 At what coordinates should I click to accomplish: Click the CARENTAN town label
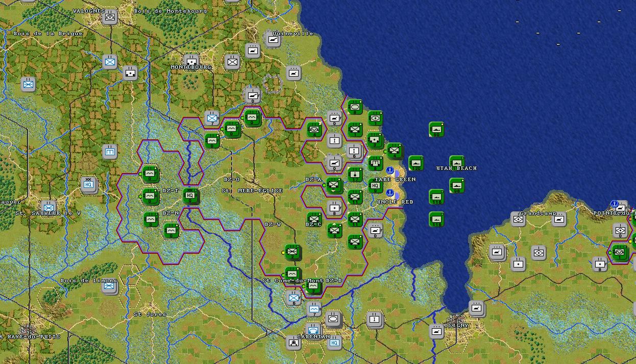point(313,336)
